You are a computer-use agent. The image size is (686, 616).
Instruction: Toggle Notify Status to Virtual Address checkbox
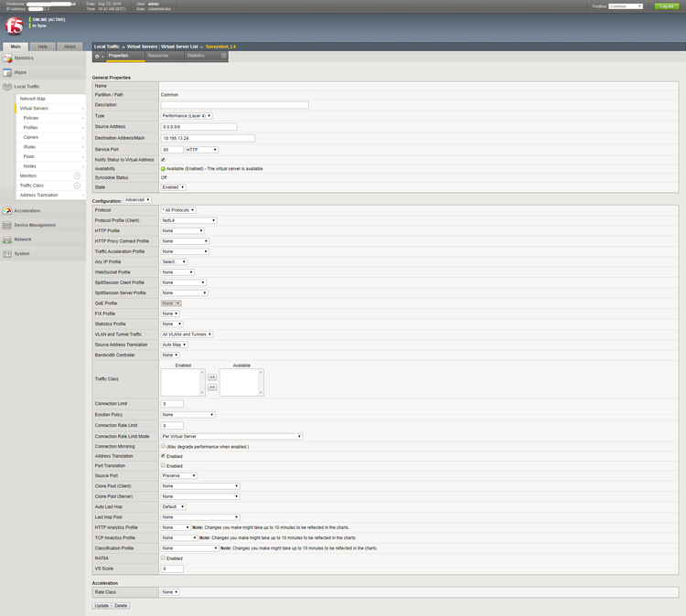[x=163, y=160]
